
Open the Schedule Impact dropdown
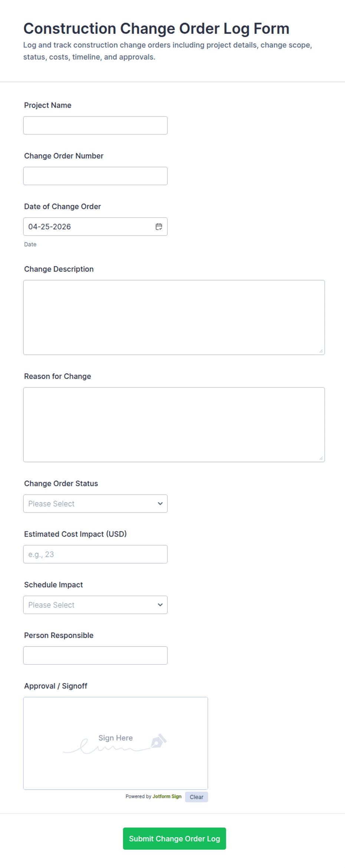click(x=95, y=605)
